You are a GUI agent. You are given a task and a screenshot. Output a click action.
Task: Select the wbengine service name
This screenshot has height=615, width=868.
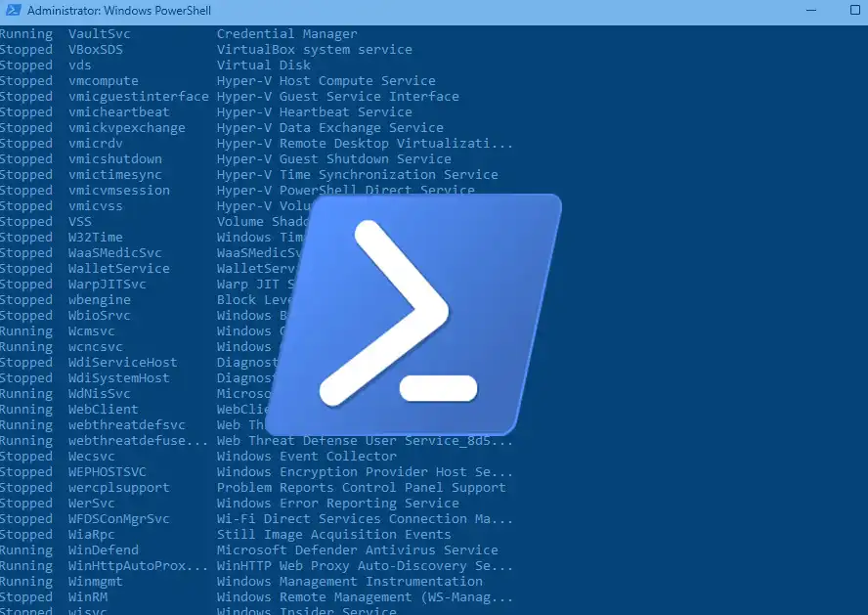coord(99,300)
